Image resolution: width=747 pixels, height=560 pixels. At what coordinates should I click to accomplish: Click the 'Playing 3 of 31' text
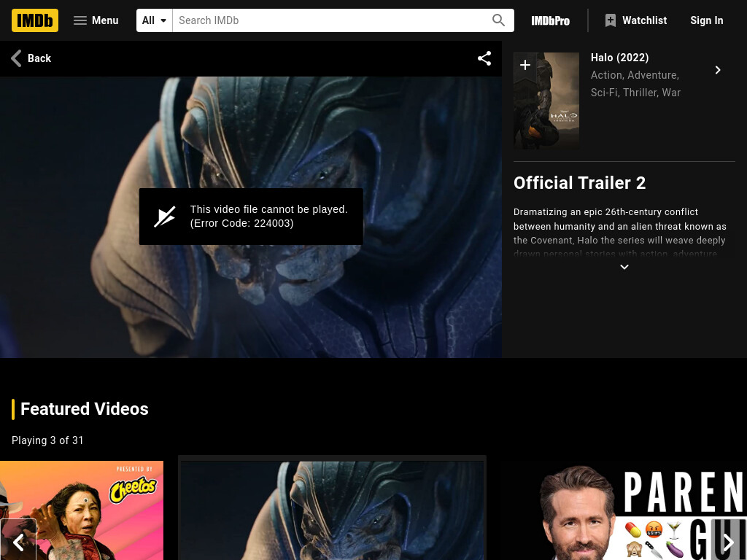pyautogui.click(x=47, y=440)
